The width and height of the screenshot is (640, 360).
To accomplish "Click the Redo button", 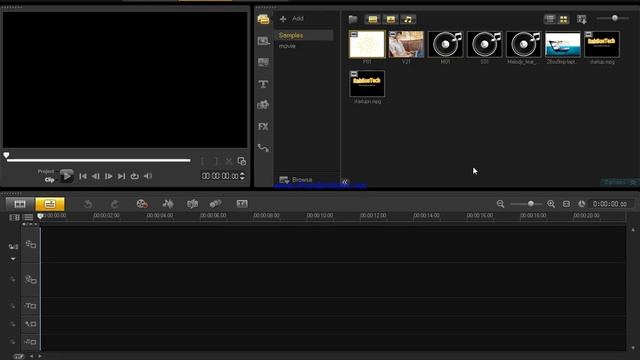I will [x=115, y=204].
